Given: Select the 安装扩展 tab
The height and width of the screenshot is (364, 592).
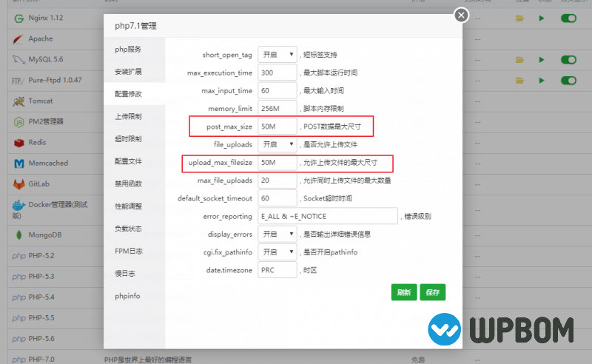Looking at the screenshot, I should click(135, 71).
